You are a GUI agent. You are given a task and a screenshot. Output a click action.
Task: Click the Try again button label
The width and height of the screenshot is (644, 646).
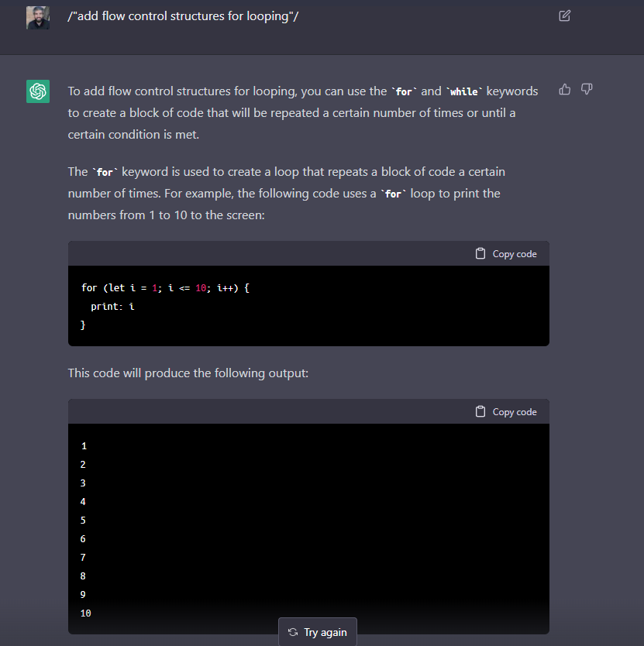point(325,632)
